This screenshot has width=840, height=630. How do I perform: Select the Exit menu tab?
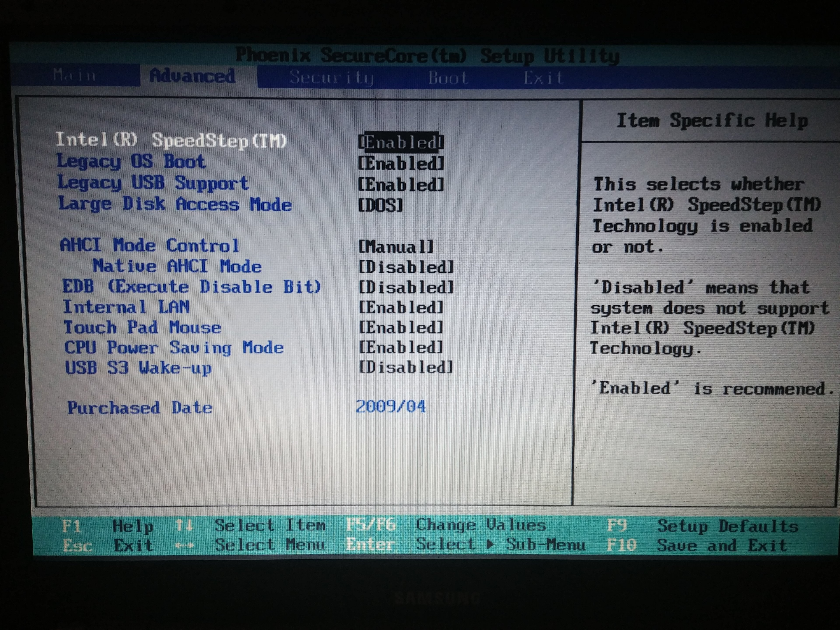543,78
